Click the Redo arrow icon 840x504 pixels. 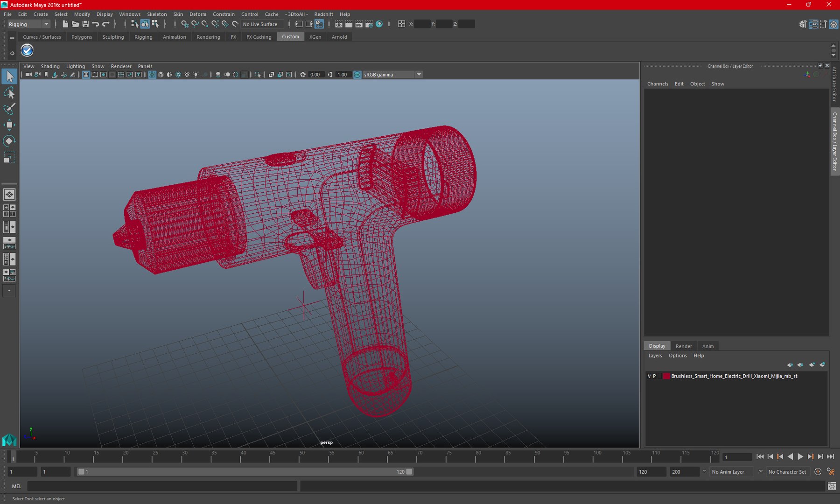[x=106, y=24]
